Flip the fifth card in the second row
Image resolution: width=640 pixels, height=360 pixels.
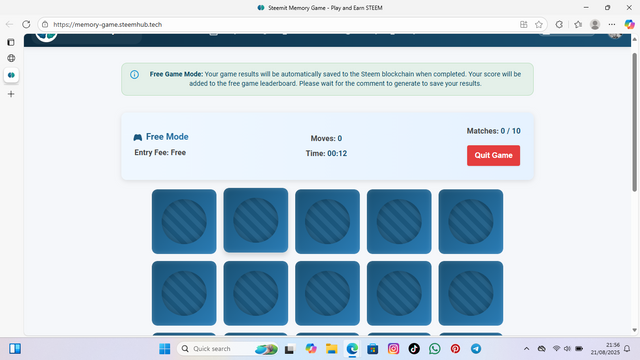point(471,293)
